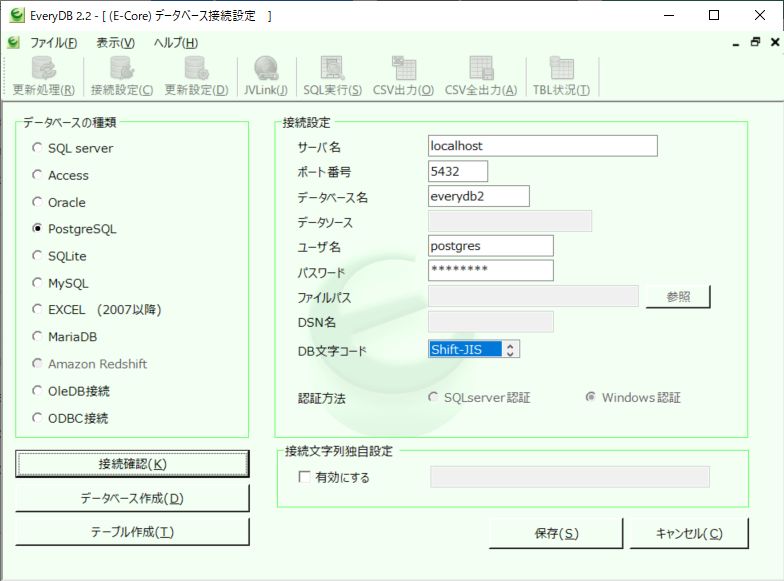The height and width of the screenshot is (581, 784).
Task: Open 接続設定(C) from the toolbar
Action: (x=122, y=76)
